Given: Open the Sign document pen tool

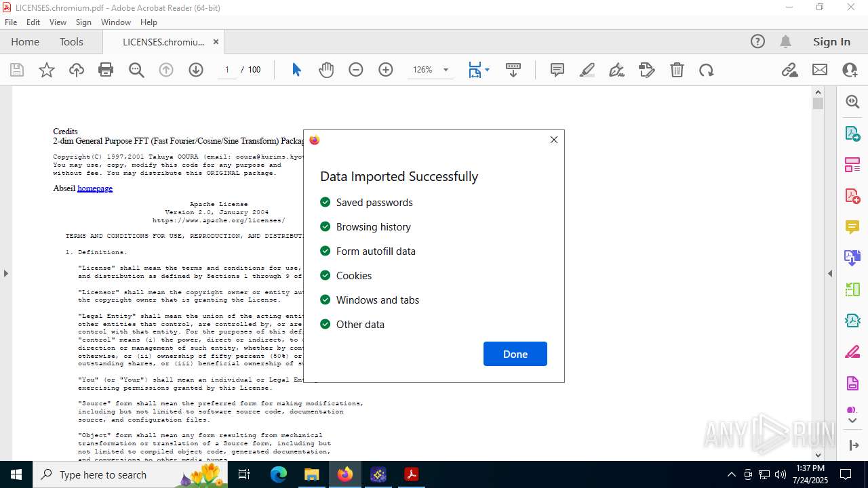Looking at the screenshot, I should pos(617,70).
